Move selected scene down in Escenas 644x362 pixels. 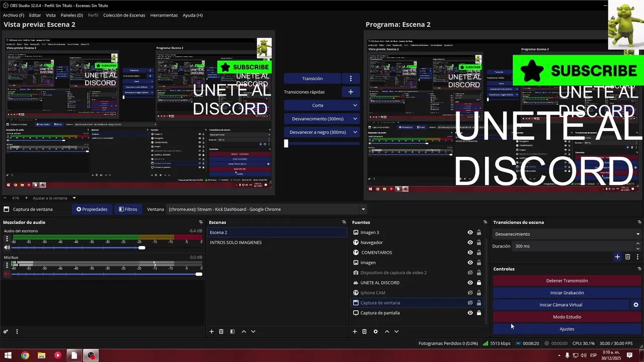point(253,331)
